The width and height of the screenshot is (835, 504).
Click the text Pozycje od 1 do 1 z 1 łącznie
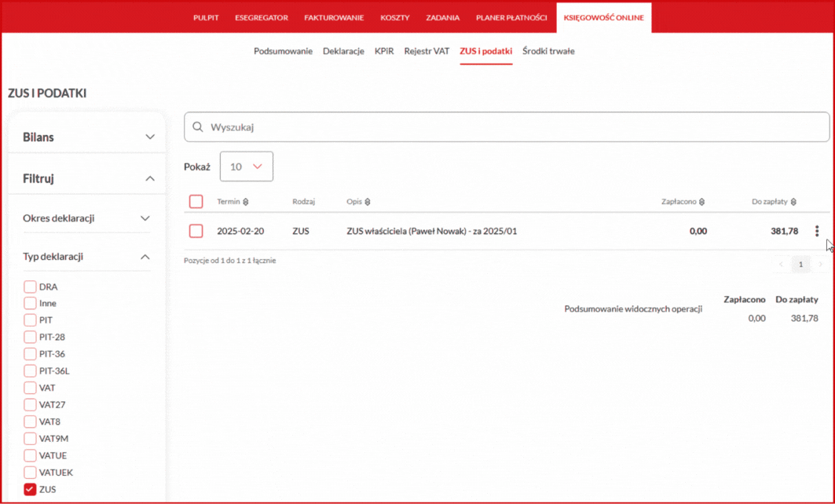tap(229, 261)
